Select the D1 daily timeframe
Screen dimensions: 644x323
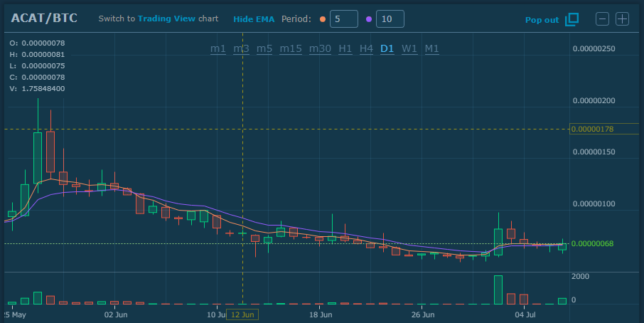(387, 48)
